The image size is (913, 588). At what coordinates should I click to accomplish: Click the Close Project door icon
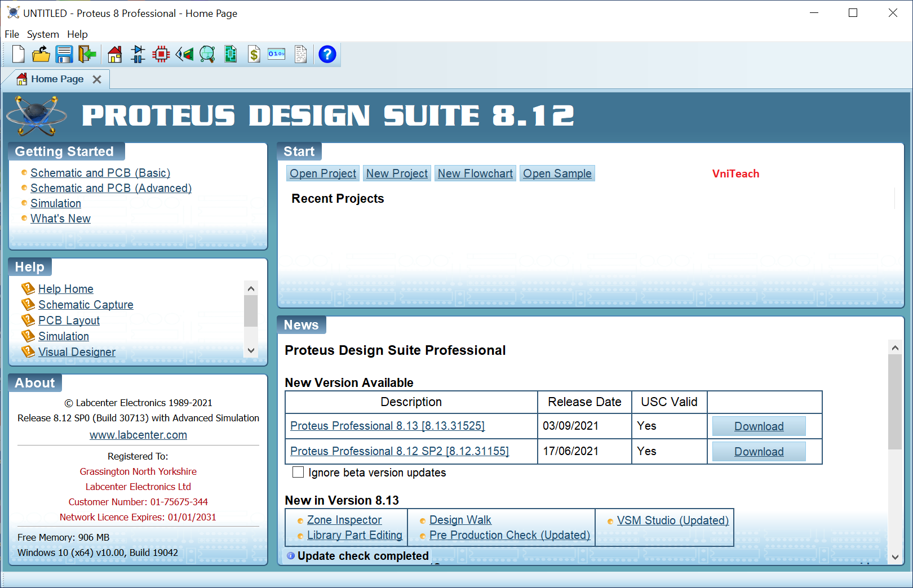(x=87, y=54)
